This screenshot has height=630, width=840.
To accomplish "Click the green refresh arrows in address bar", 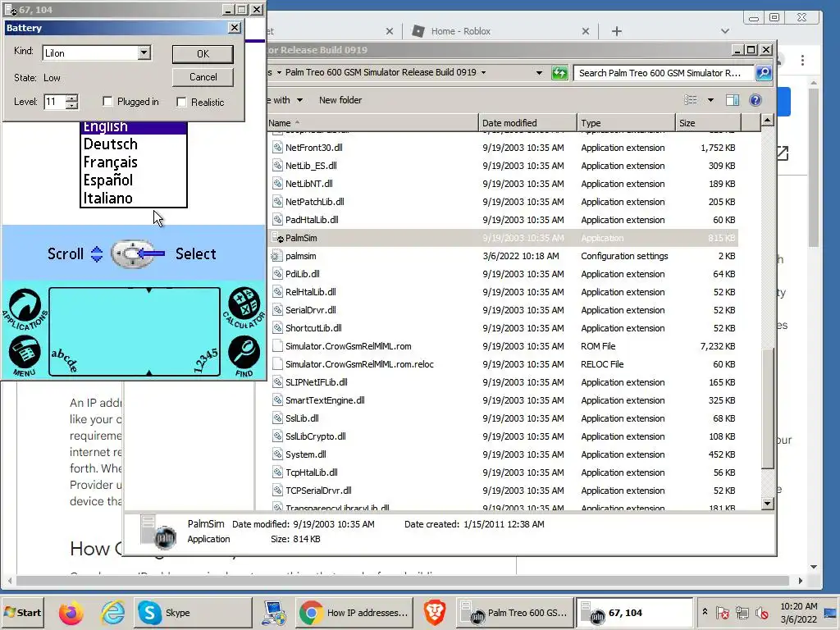I will 559,73.
